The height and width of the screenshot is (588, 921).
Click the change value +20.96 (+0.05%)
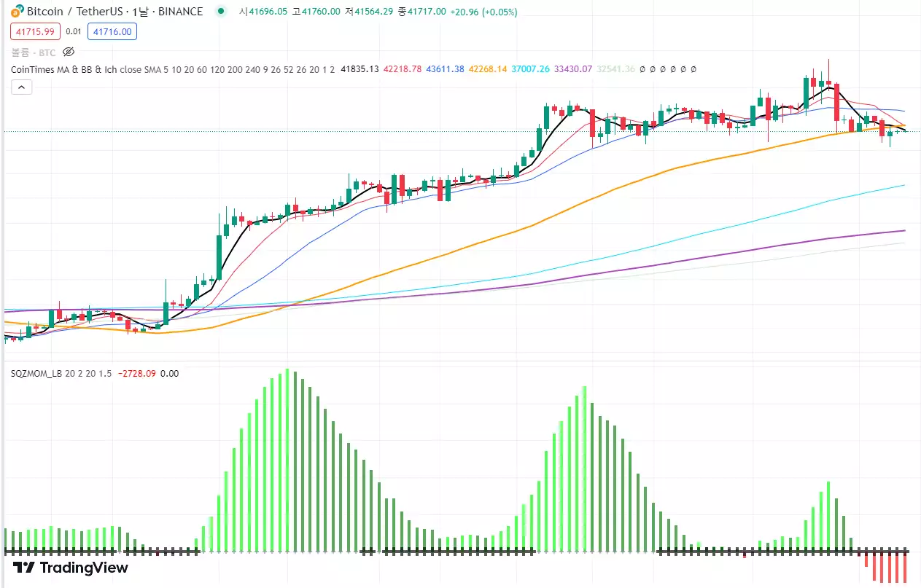click(x=484, y=12)
